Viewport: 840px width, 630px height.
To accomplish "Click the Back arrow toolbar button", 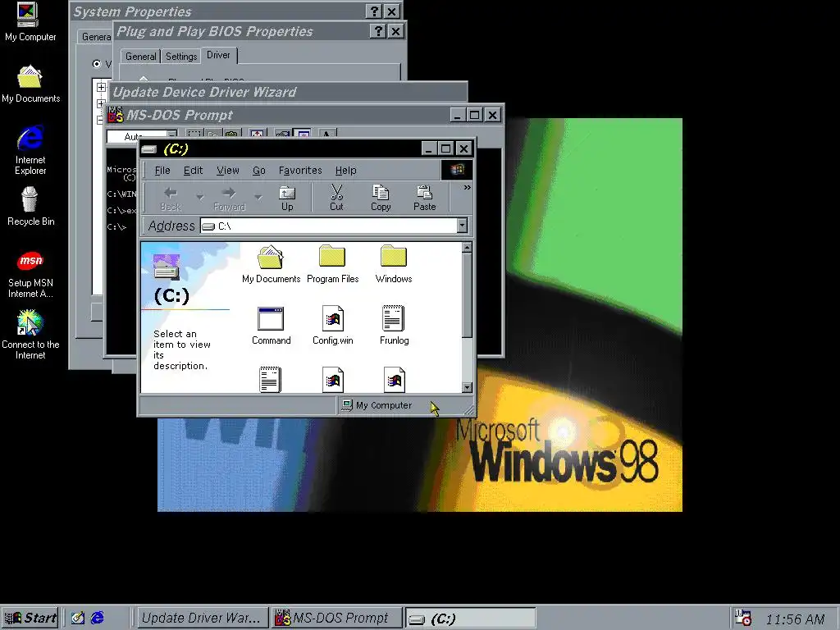I will (171, 198).
